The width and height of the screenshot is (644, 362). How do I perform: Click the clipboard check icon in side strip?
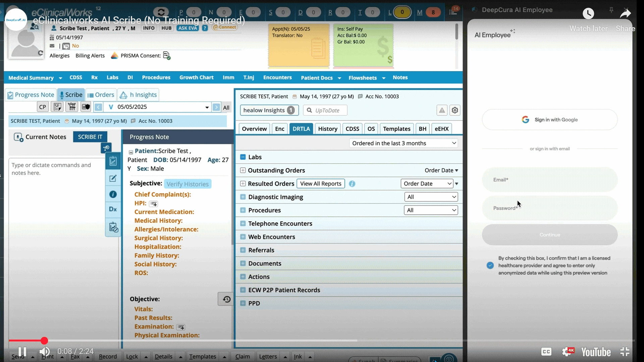pyautogui.click(x=113, y=227)
